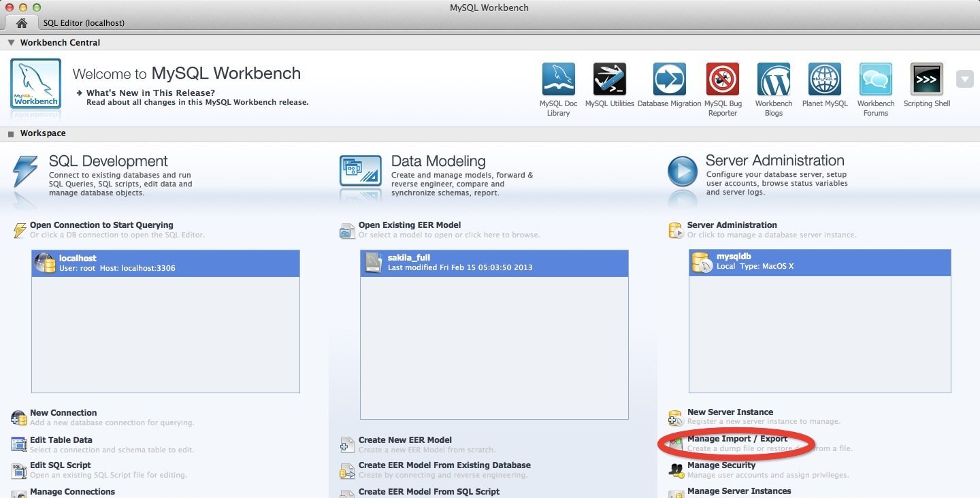Click Manage Server Instances
The height and width of the screenshot is (498, 980).
point(739,491)
